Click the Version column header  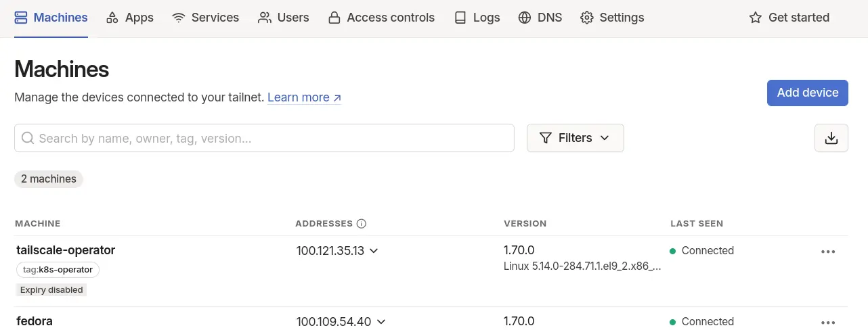tap(525, 224)
